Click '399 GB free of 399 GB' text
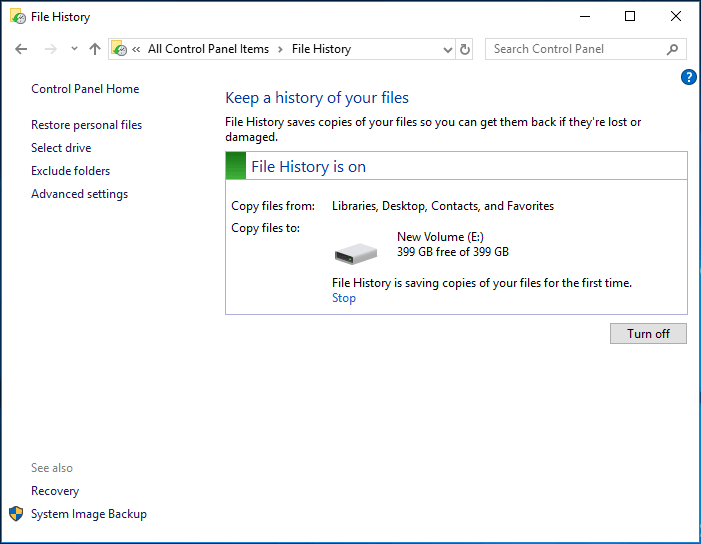 pos(452,252)
